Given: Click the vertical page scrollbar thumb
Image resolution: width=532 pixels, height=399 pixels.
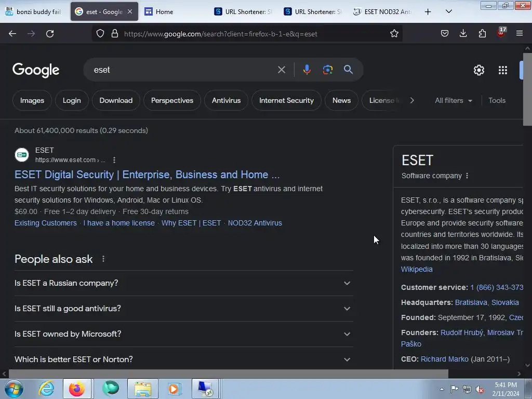Looking at the screenshot, I should 527,89.
